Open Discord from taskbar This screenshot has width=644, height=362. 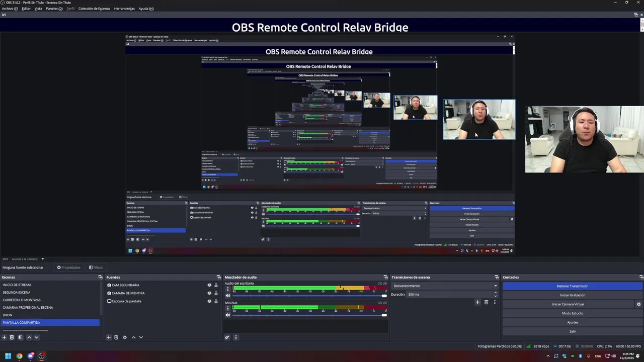click(x=31, y=356)
